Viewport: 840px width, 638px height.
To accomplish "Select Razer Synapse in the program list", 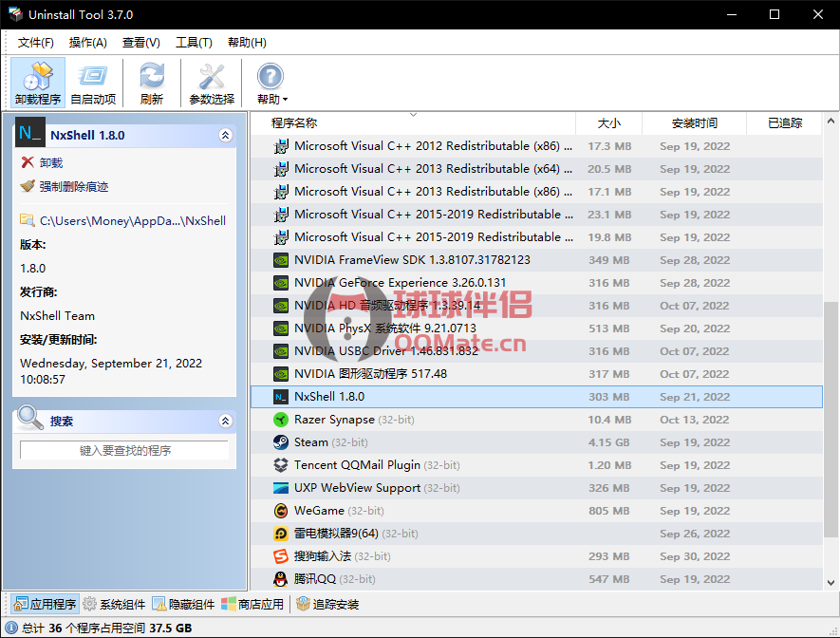I will (x=334, y=420).
